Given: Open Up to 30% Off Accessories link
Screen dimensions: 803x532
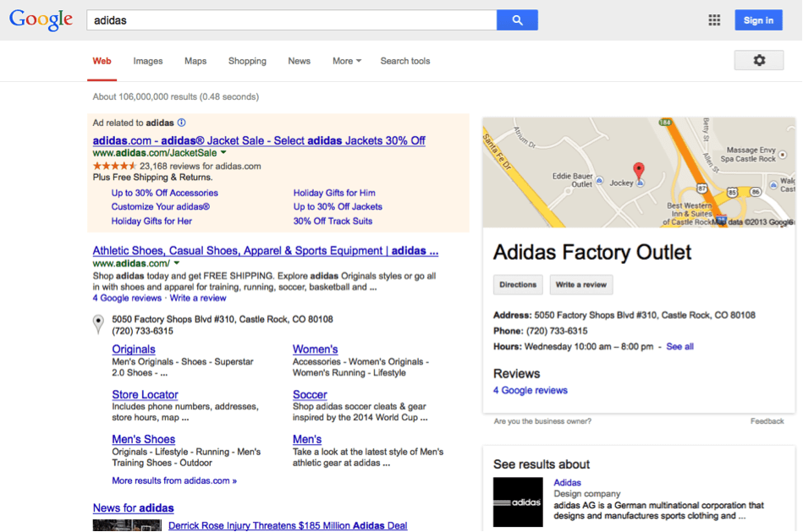Looking at the screenshot, I should [165, 193].
